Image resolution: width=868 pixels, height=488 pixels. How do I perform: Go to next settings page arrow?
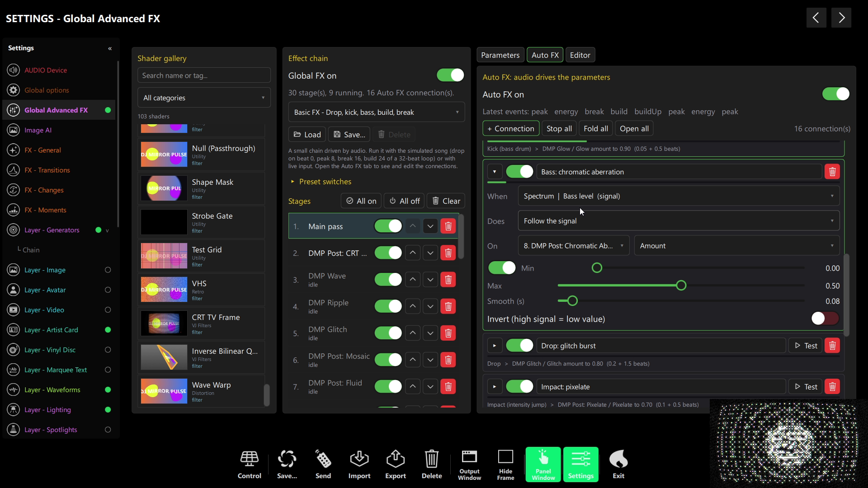pyautogui.click(x=841, y=18)
